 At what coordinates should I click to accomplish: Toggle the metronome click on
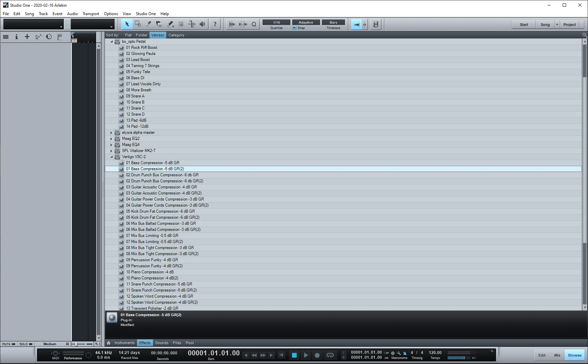[405, 353]
